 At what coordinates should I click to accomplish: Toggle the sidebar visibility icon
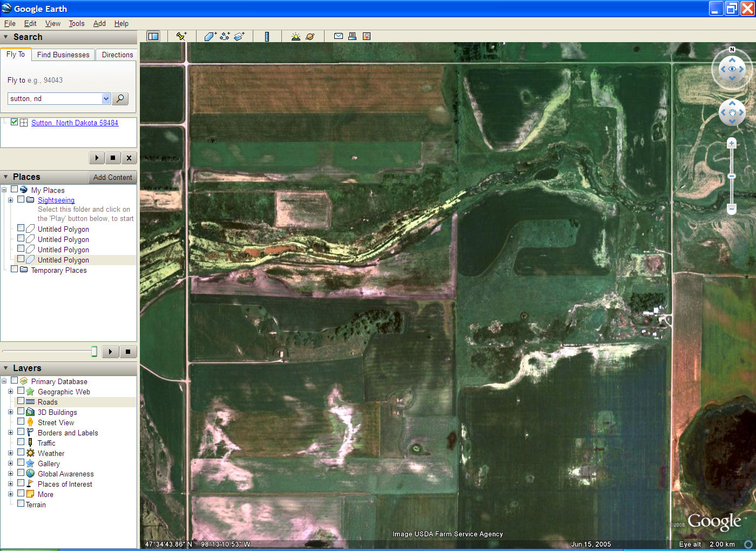(x=153, y=36)
